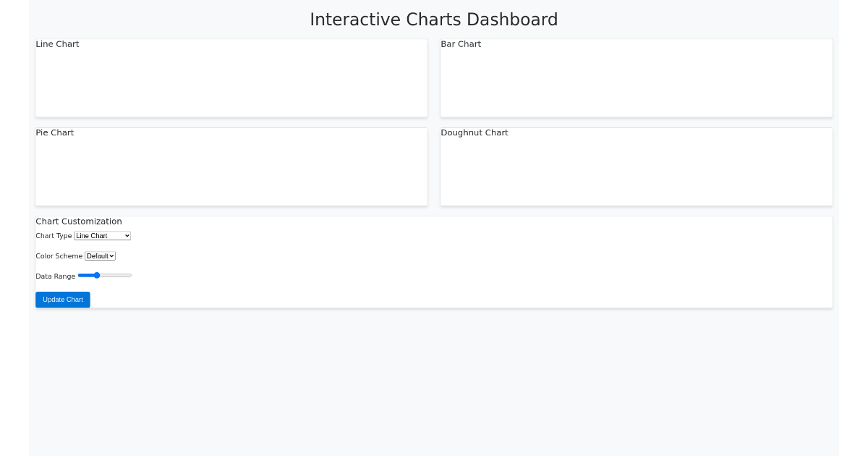
Task: Adjust the Data Range slider handle
Action: (96, 275)
